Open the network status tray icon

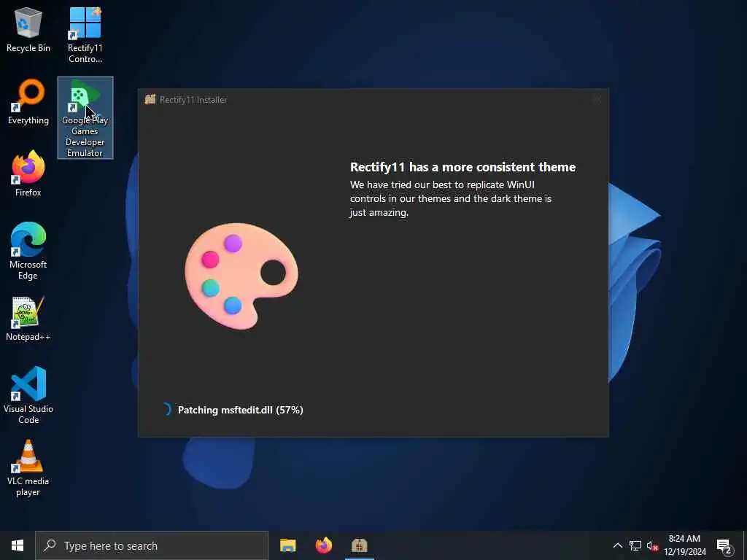[x=635, y=545]
